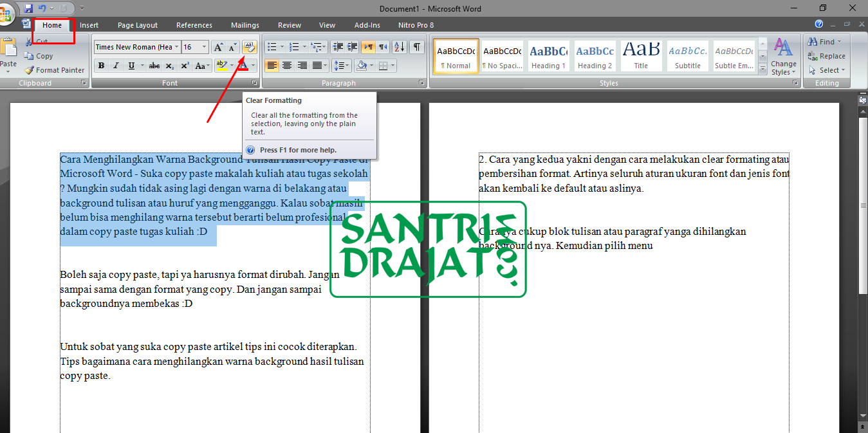Open the Line Spacing dropdown
This screenshot has height=433, width=868.
click(341, 66)
